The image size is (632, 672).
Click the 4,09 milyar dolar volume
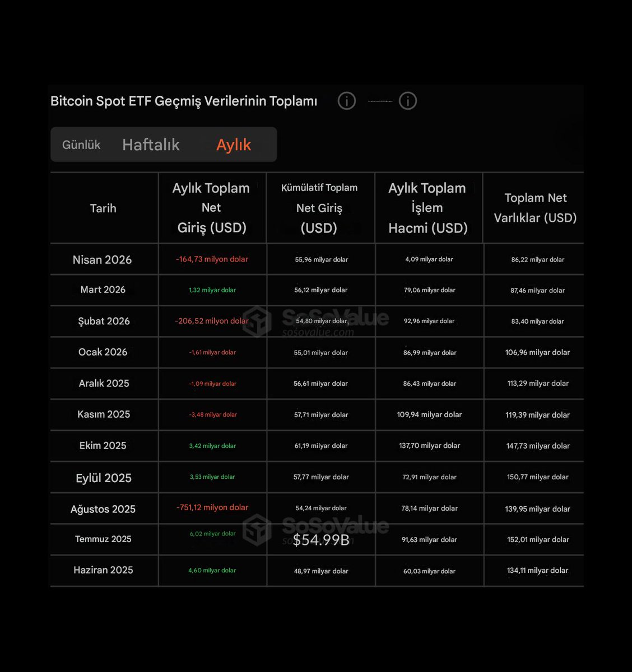pyautogui.click(x=429, y=259)
